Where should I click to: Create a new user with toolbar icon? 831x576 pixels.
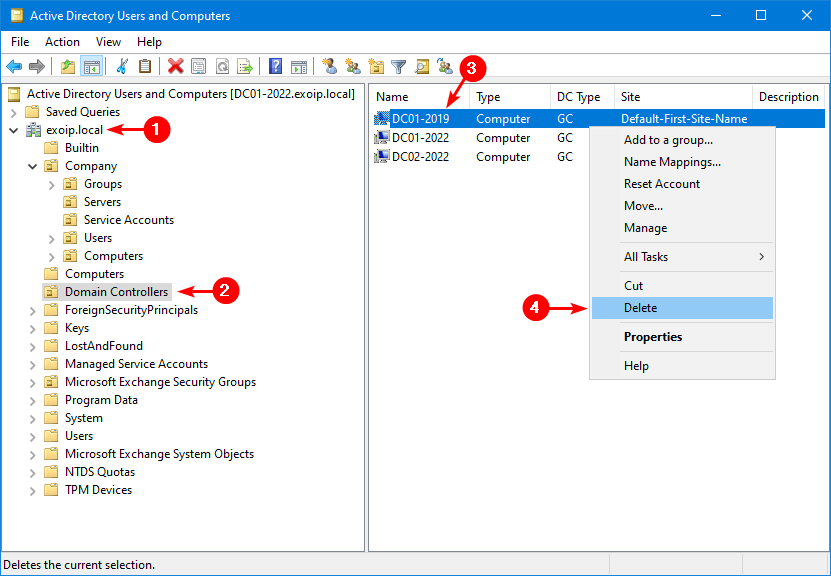click(330, 67)
